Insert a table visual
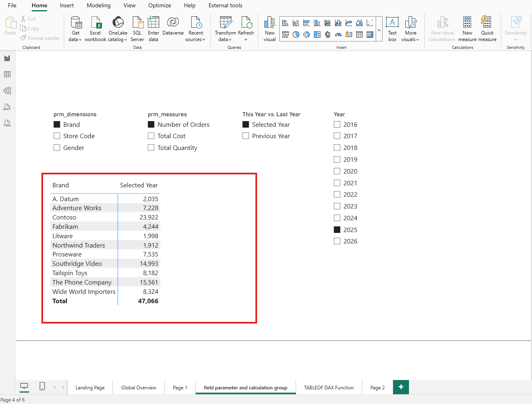The width and height of the screenshot is (532, 404). coord(359,35)
